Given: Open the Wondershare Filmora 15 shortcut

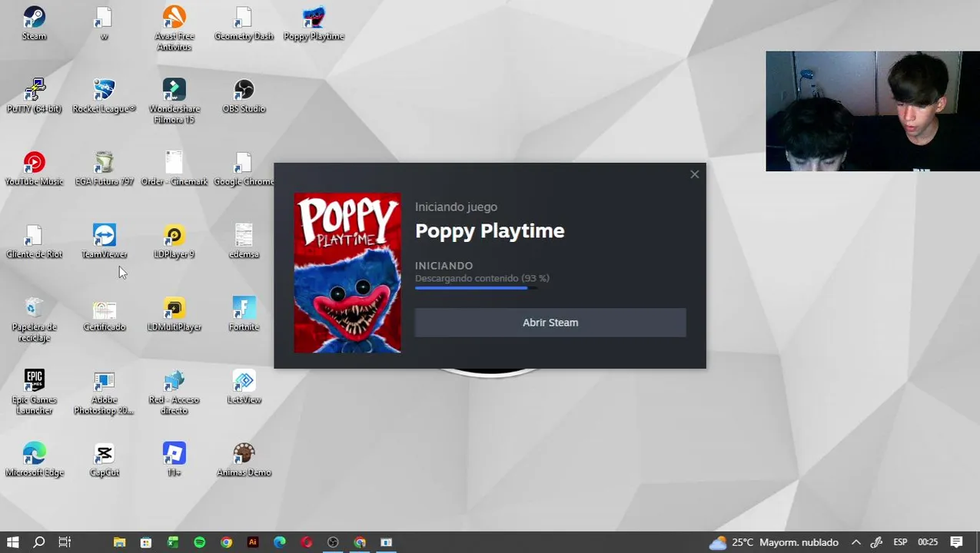Looking at the screenshot, I should [174, 101].
